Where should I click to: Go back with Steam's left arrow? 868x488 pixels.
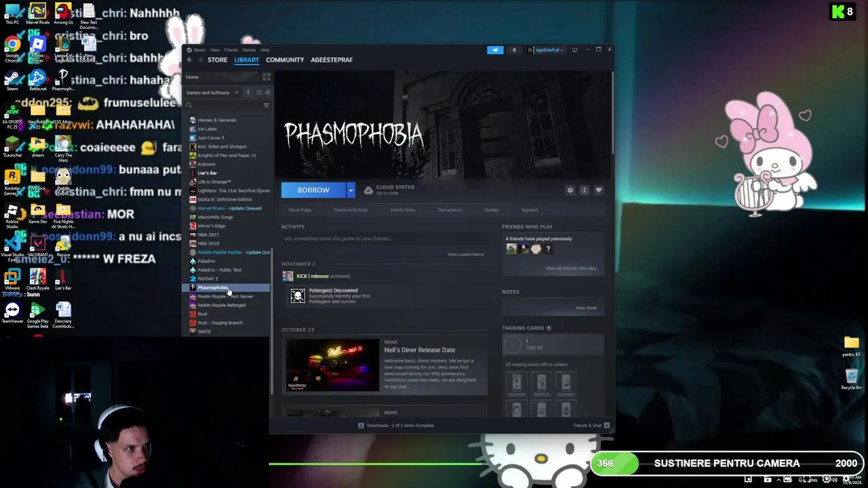coord(190,60)
